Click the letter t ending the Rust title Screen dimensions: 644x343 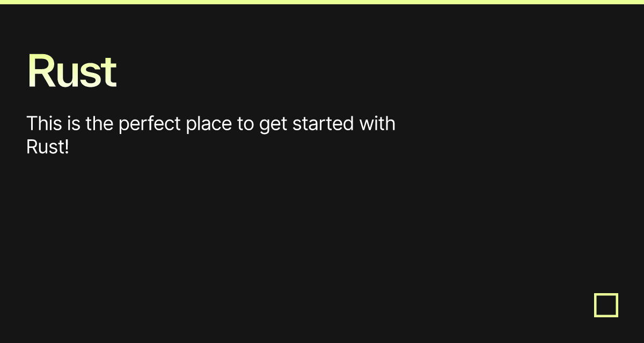pos(109,72)
